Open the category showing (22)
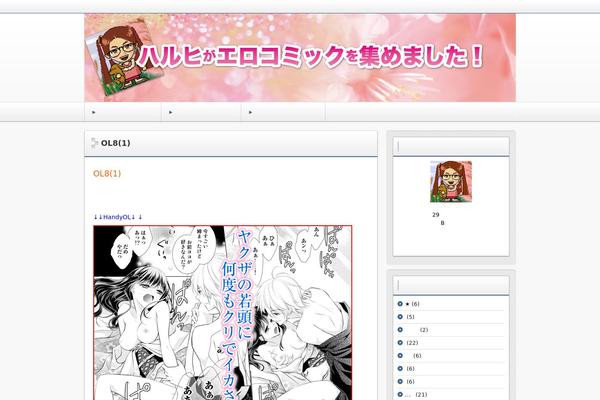 (412, 343)
